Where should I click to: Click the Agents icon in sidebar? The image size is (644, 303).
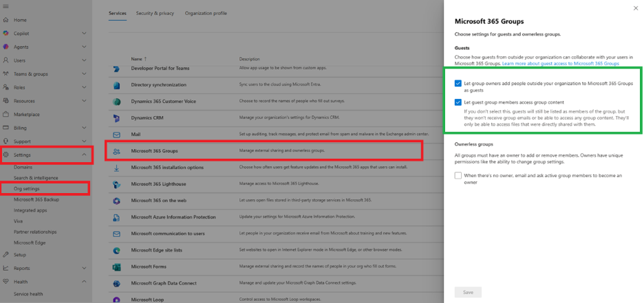pos(6,47)
